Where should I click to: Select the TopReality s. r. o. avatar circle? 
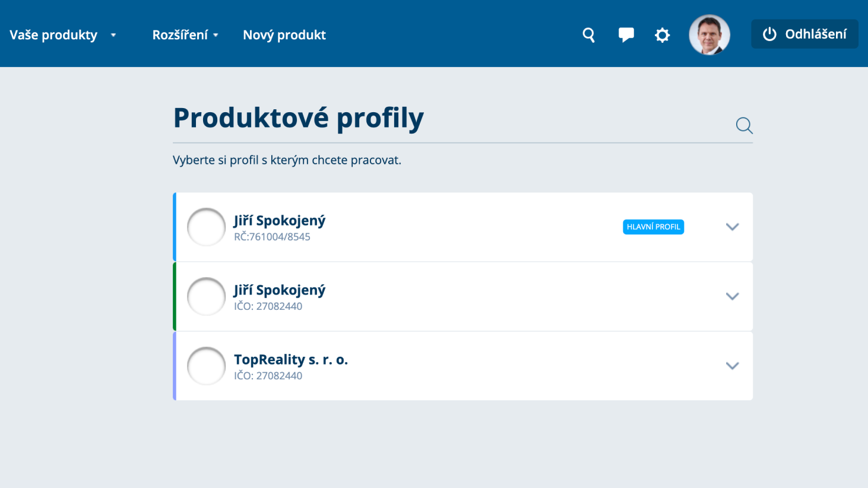206,366
